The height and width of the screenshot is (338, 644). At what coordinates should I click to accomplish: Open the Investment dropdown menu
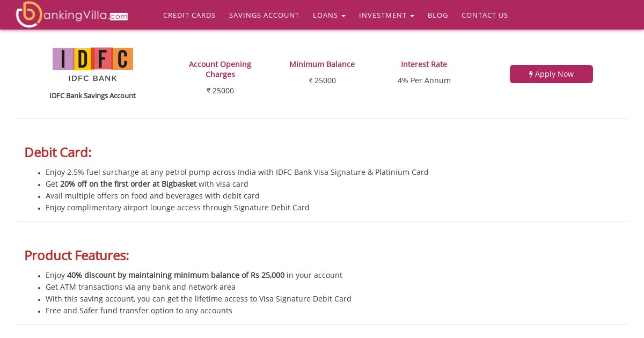coord(386,15)
